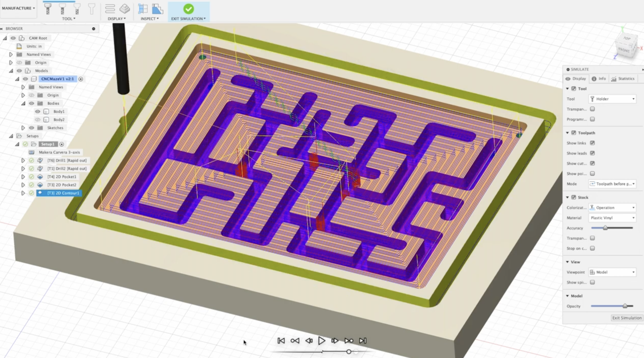This screenshot has width=644, height=358.
Task: Click the Makera Carvera 3-axis machine icon
Action: (x=32, y=152)
